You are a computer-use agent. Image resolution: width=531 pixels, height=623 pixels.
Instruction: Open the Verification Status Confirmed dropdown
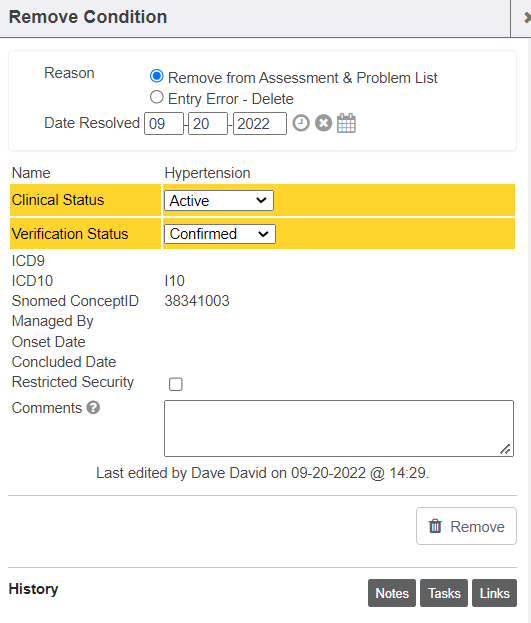[x=220, y=234]
